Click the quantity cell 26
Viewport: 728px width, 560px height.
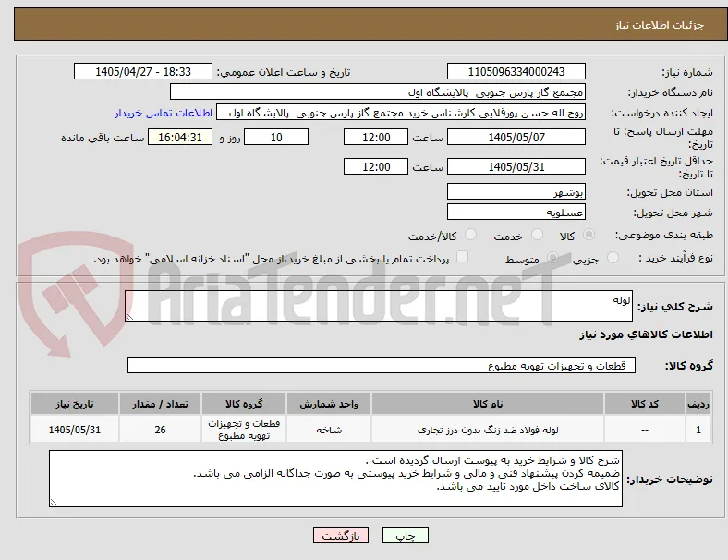160,430
